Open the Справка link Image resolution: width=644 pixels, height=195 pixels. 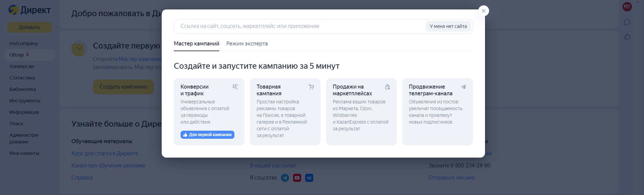(82, 178)
